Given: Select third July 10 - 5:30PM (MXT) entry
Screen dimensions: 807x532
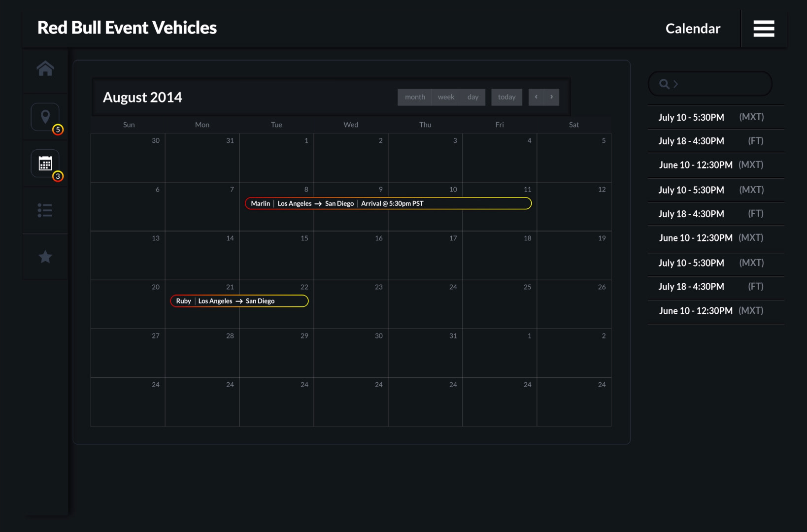Looking at the screenshot, I should (716, 263).
